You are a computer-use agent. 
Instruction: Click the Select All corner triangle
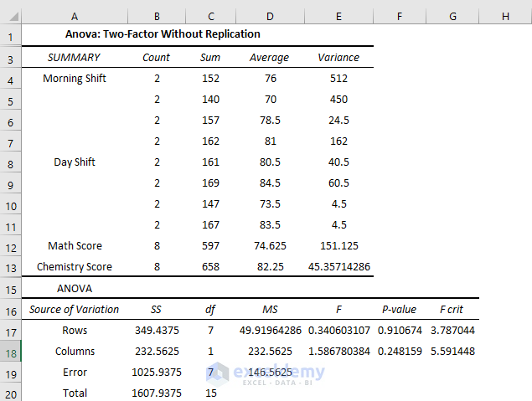tap(13, 16)
